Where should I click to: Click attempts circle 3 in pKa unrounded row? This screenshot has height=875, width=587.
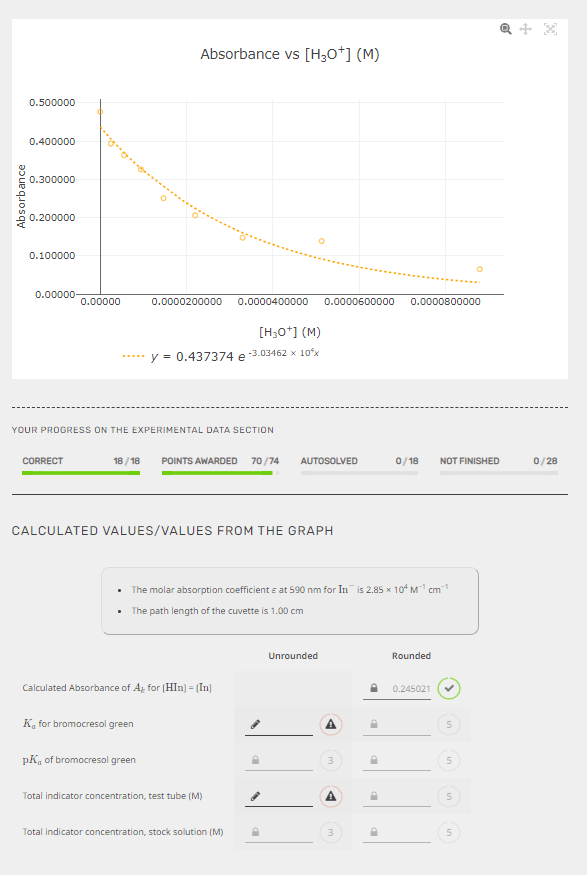point(331,760)
